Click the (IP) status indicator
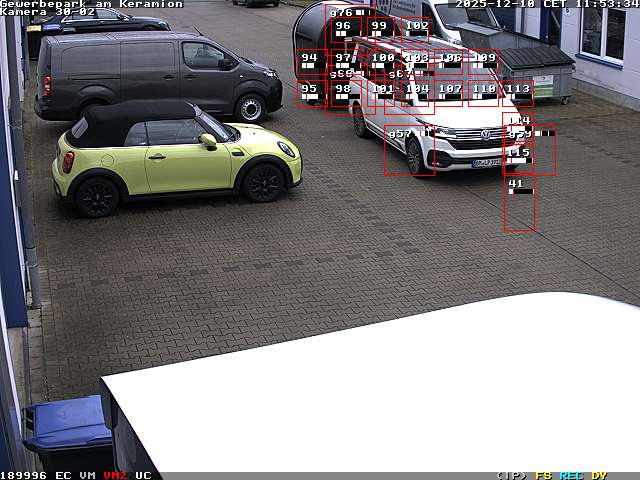The height and width of the screenshot is (480, 640). coord(511,475)
